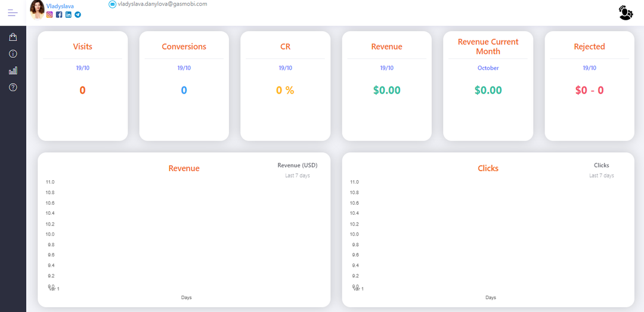Click the Days axis label in Revenue chart

pyautogui.click(x=187, y=297)
